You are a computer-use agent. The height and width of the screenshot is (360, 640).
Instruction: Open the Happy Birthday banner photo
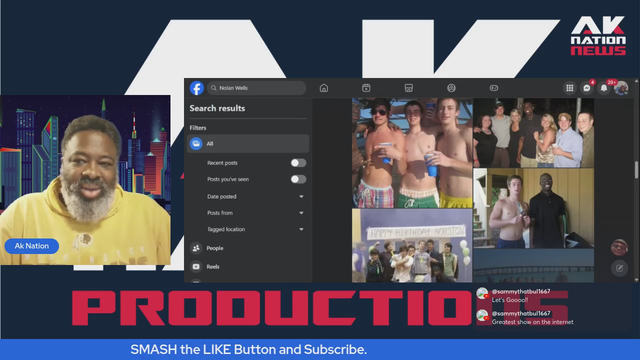coord(412,246)
